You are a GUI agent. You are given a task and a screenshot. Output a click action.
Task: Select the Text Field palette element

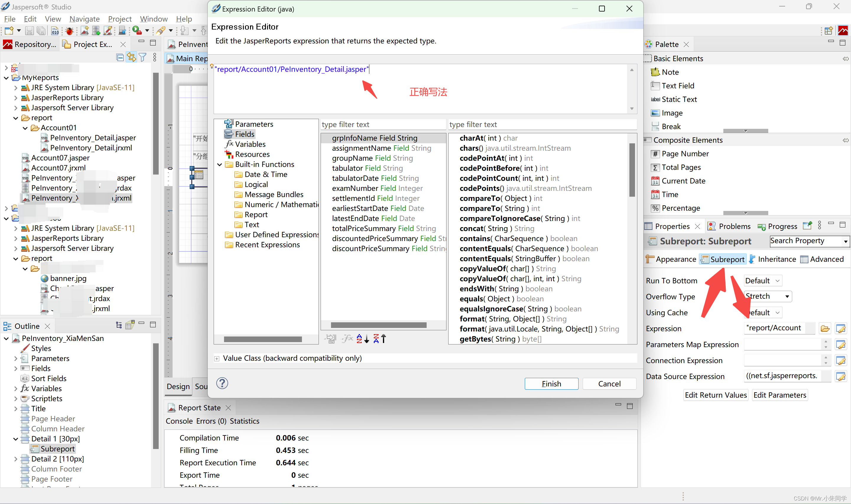click(x=678, y=86)
